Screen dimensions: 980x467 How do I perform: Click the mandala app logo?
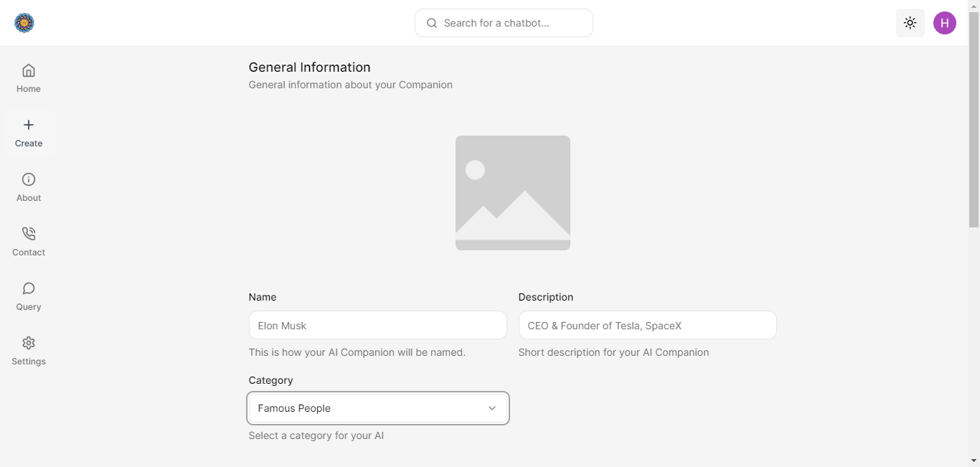pos(24,23)
